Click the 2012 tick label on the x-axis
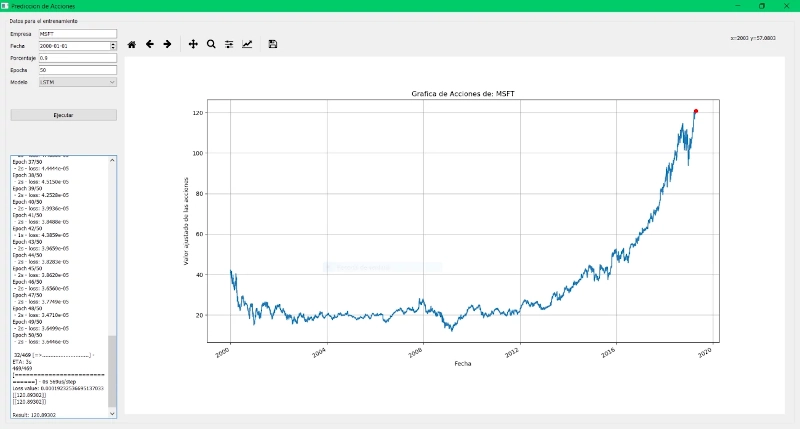This screenshot has width=800, height=429. click(512, 352)
